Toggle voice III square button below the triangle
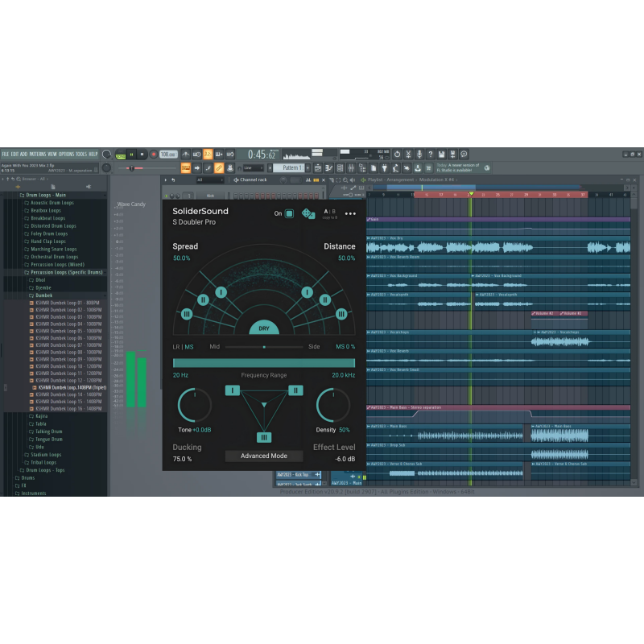The height and width of the screenshot is (644, 644). pyautogui.click(x=264, y=437)
